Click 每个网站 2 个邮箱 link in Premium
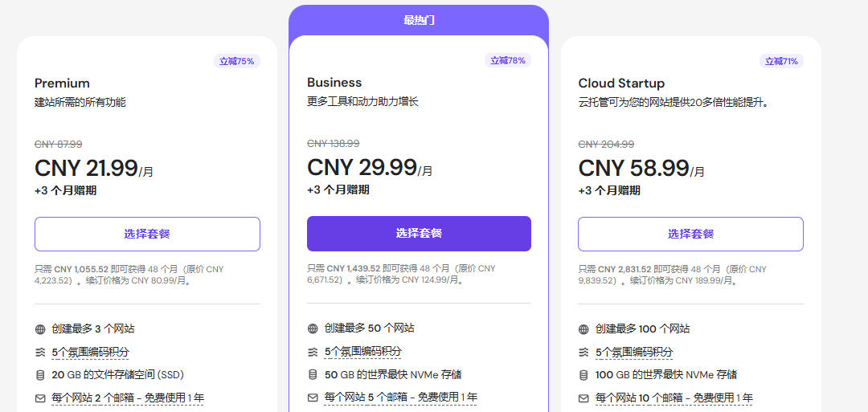The height and width of the screenshot is (412, 868). point(127,398)
